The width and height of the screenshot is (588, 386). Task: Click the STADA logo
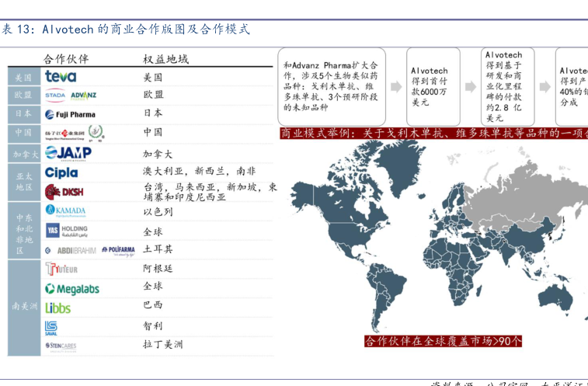[x=55, y=96]
